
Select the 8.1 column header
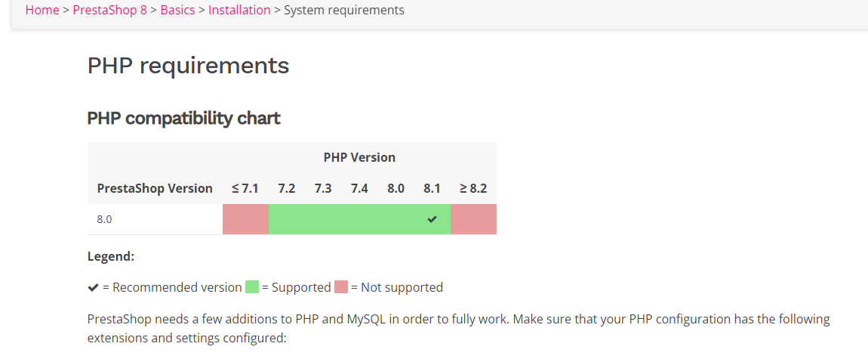pyautogui.click(x=432, y=188)
